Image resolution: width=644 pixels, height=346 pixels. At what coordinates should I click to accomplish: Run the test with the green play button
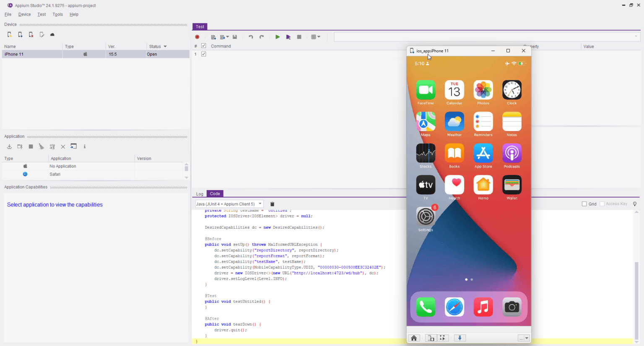pyautogui.click(x=278, y=37)
